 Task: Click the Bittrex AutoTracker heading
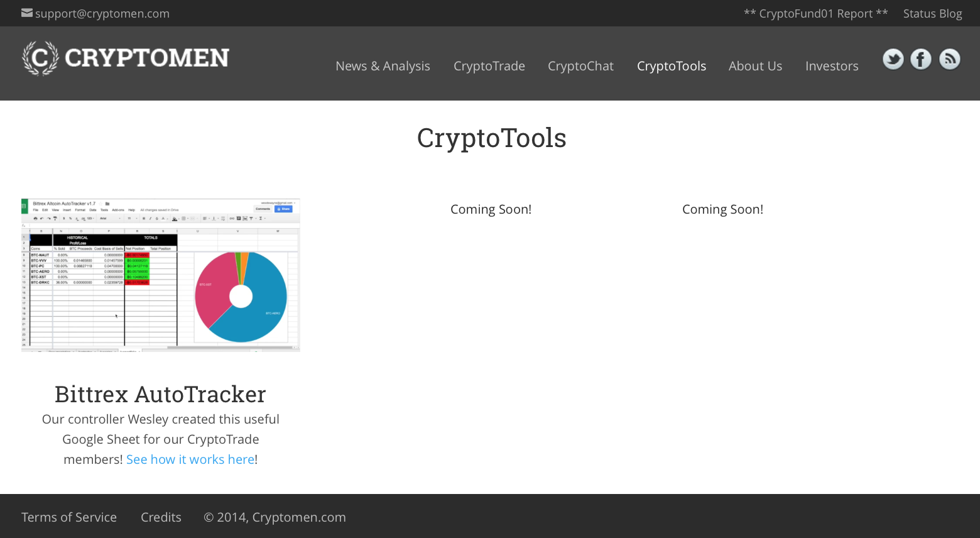(160, 394)
